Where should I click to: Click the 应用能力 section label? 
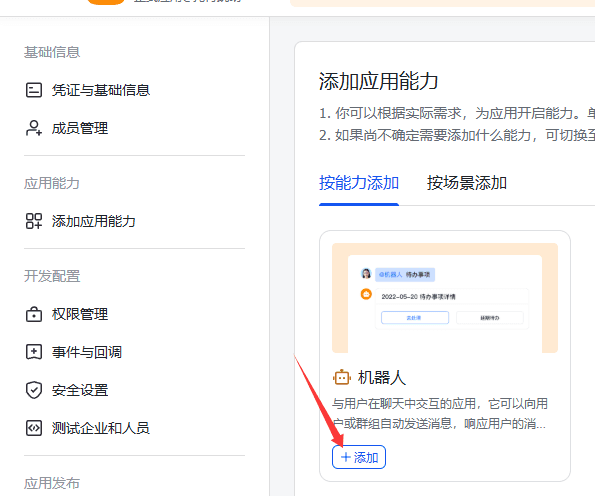(52, 183)
